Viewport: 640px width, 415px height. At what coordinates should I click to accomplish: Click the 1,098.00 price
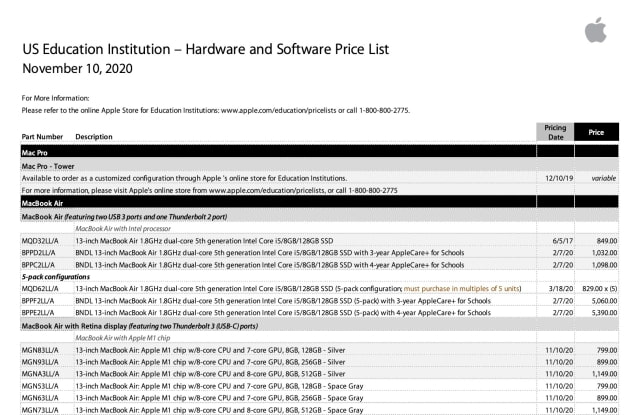[604, 265]
